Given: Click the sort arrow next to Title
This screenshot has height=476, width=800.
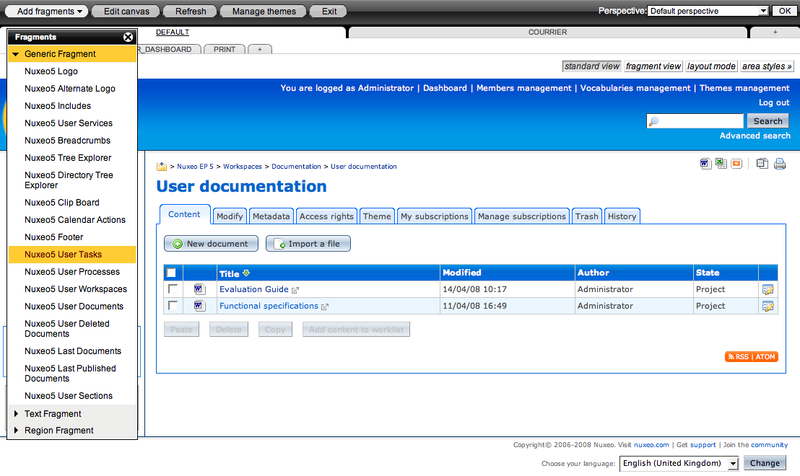Looking at the screenshot, I should coord(246,273).
